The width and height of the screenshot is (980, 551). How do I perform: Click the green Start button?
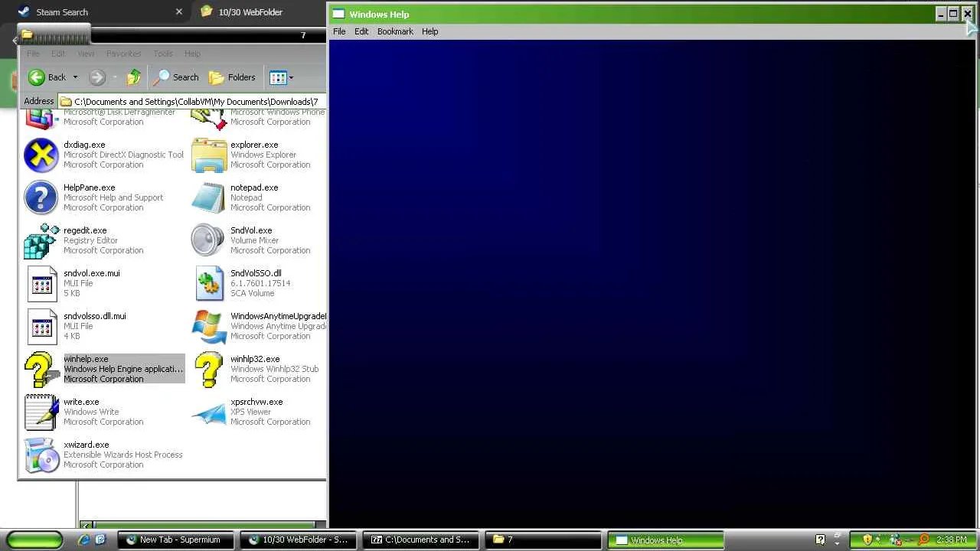click(x=34, y=540)
